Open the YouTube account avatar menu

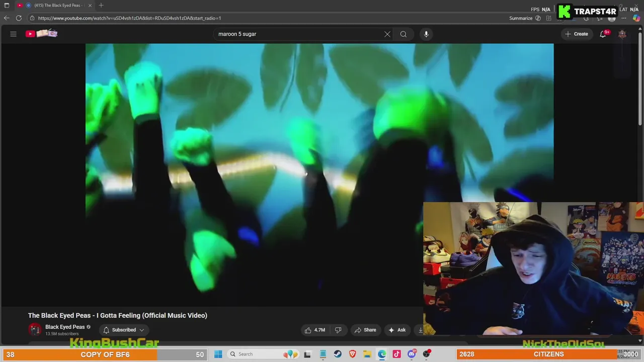[622, 34]
